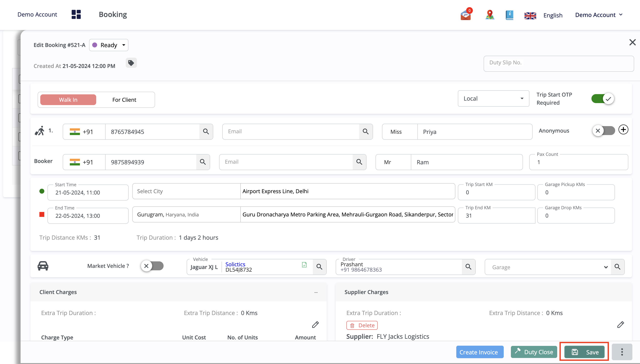
Task: Click the supplier charges edit pencil icon
Action: (x=621, y=324)
